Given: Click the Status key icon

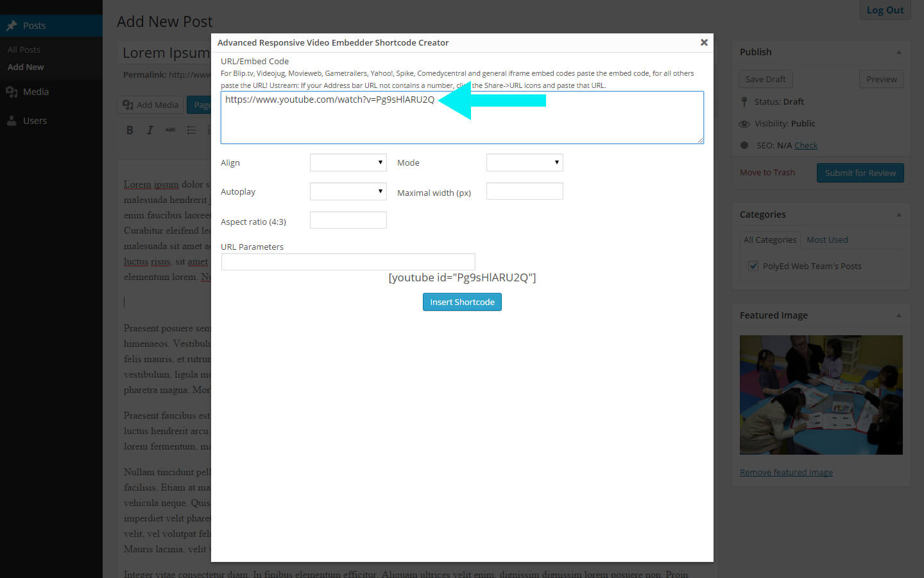Looking at the screenshot, I should 744,101.
